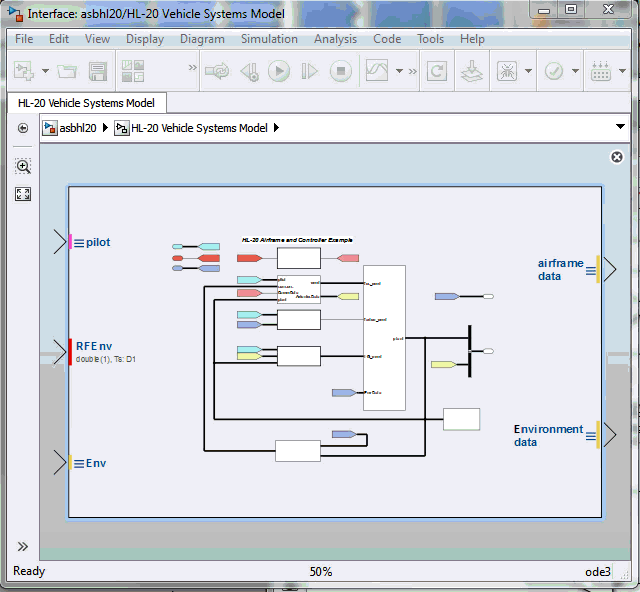Click the Step Forward toolbar icon

[x=310, y=71]
